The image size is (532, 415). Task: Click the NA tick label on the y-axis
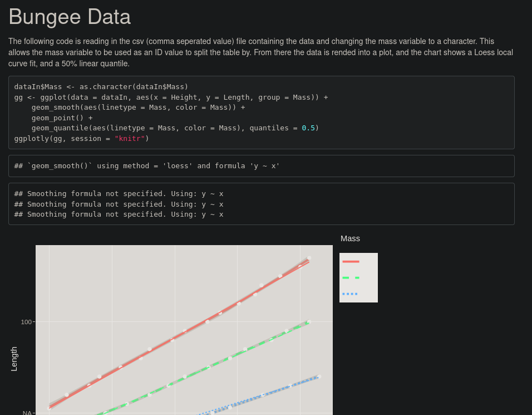(x=27, y=413)
